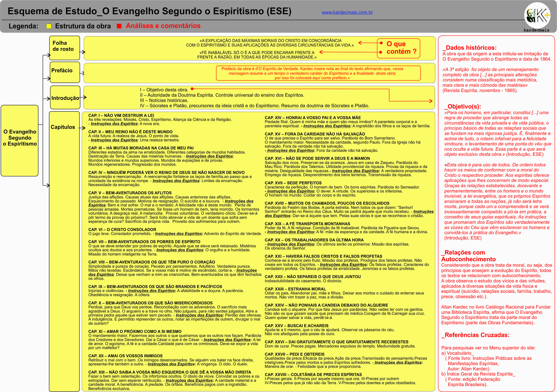Click 'CAP. XIV – HONRAI A VOSSO PAI E A VOSSA MÃE'
Screen dimensions: 557x392
[x=313, y=118]
